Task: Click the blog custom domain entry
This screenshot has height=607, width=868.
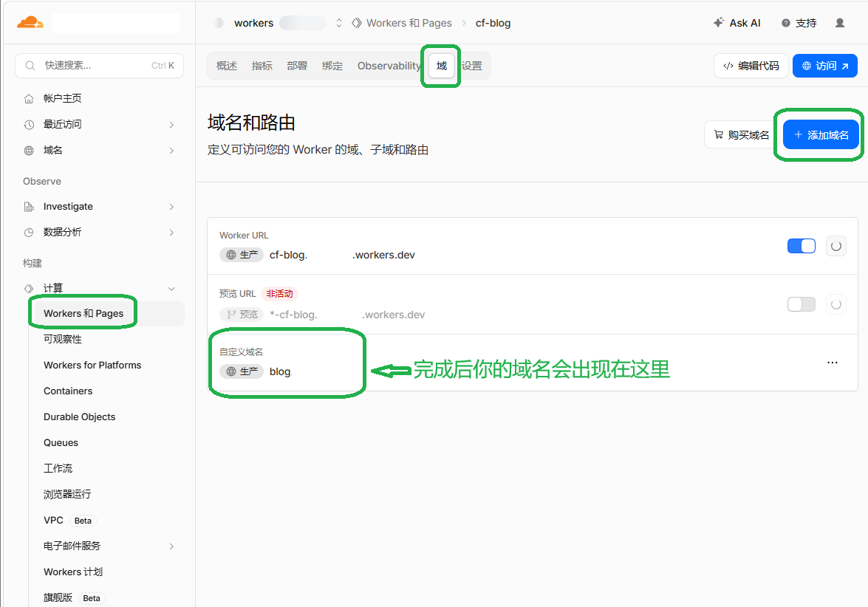Action: (x=281, y=372)
